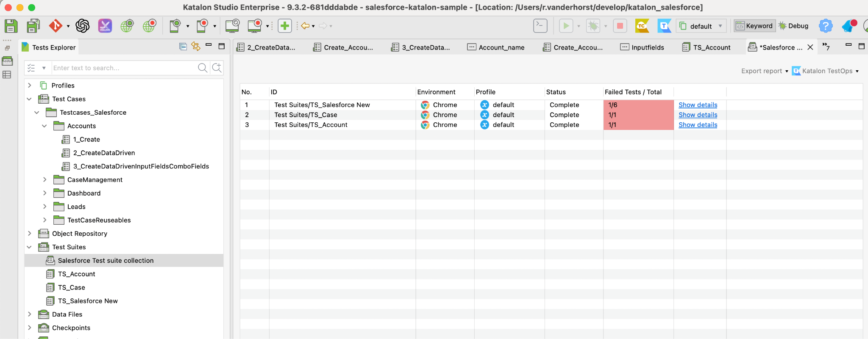
Task: Click the Save All toolbar icon
Action: point(33,26)
